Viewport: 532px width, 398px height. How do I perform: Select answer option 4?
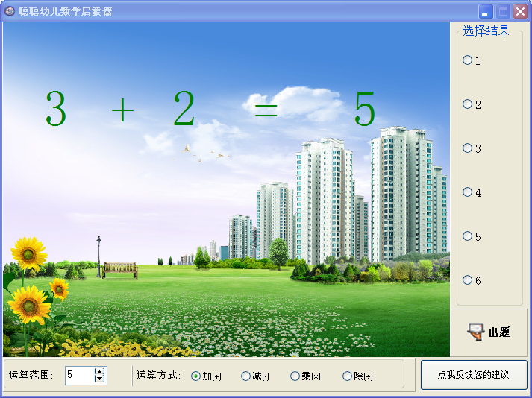point(472,192)
